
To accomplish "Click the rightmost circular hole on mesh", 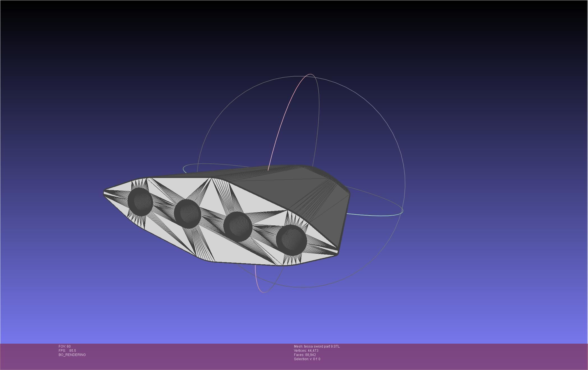I will 291,240.
